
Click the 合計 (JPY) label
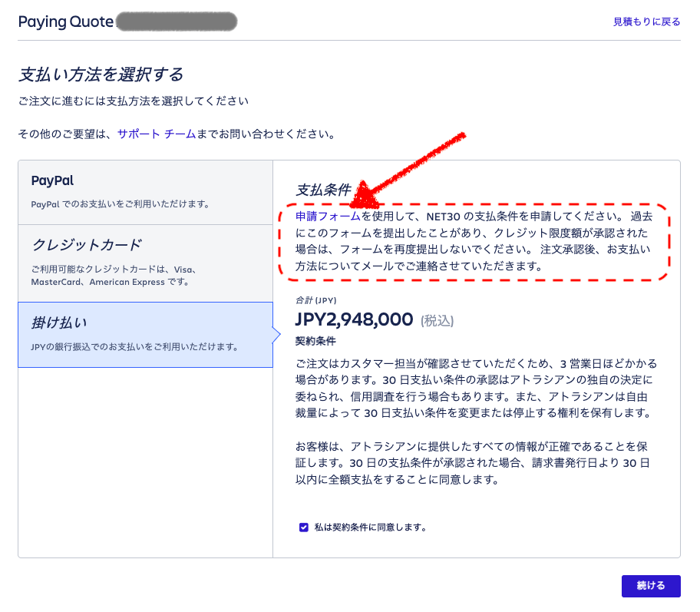click(315, 300)
